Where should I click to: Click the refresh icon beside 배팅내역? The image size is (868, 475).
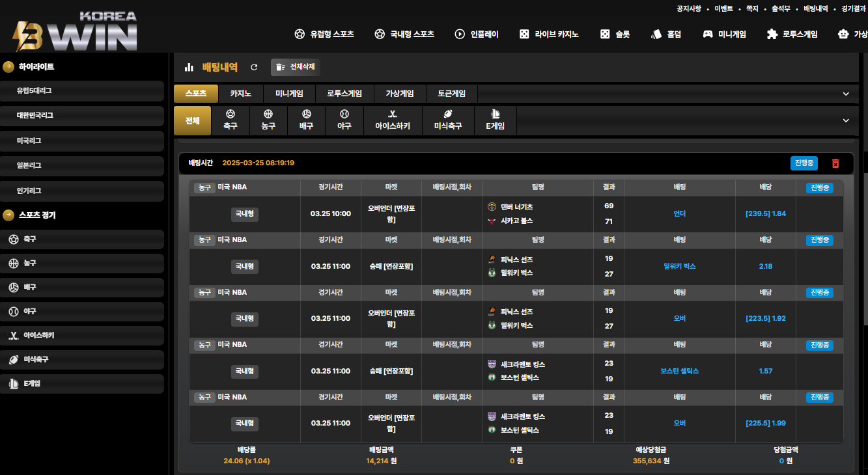tap(254, 67)
